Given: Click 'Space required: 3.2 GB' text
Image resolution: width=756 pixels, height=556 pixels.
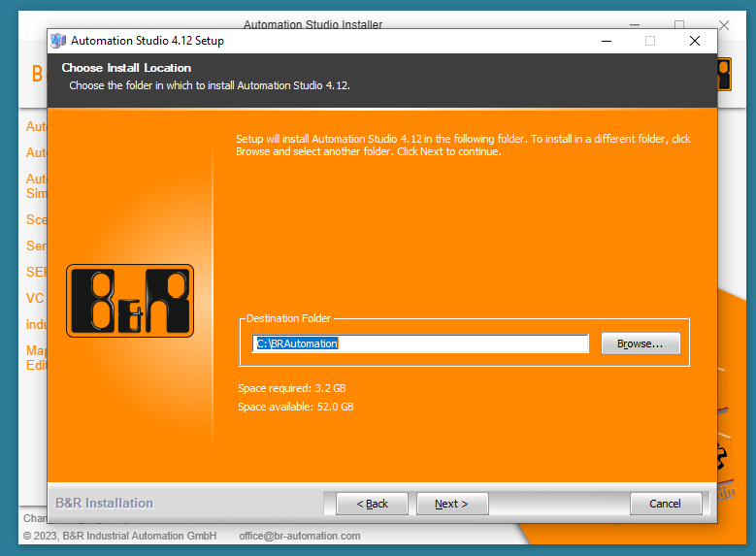Looking at the screenshot, I should (x=292, y=388).
